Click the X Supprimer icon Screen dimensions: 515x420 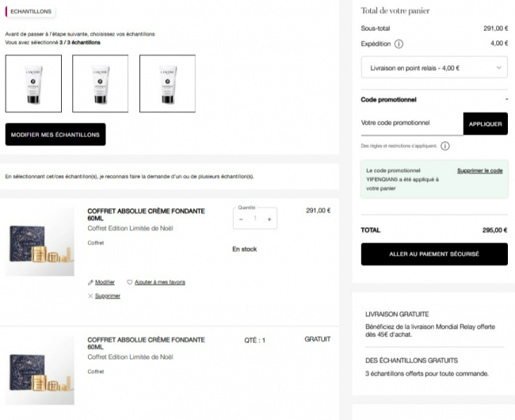tap(91, 296)
